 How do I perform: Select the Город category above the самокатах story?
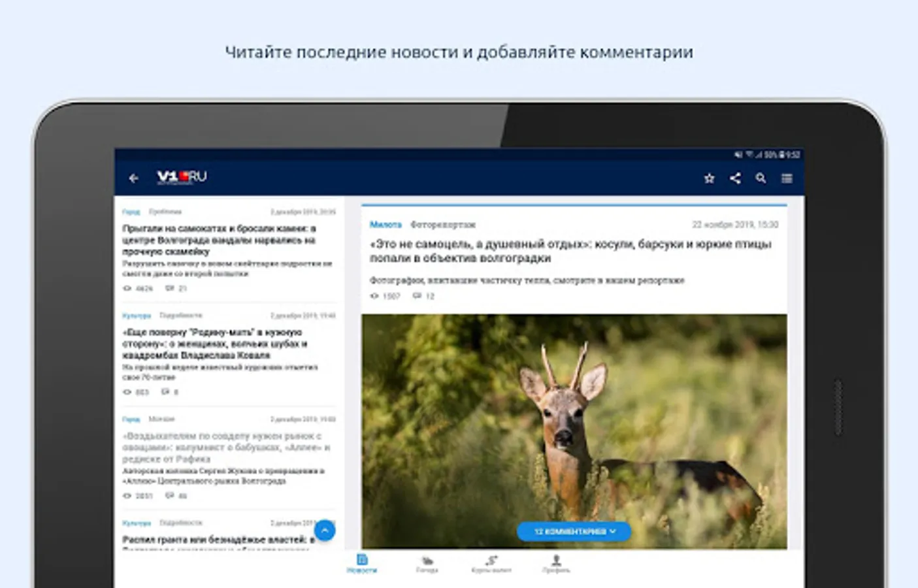point(131,212)
